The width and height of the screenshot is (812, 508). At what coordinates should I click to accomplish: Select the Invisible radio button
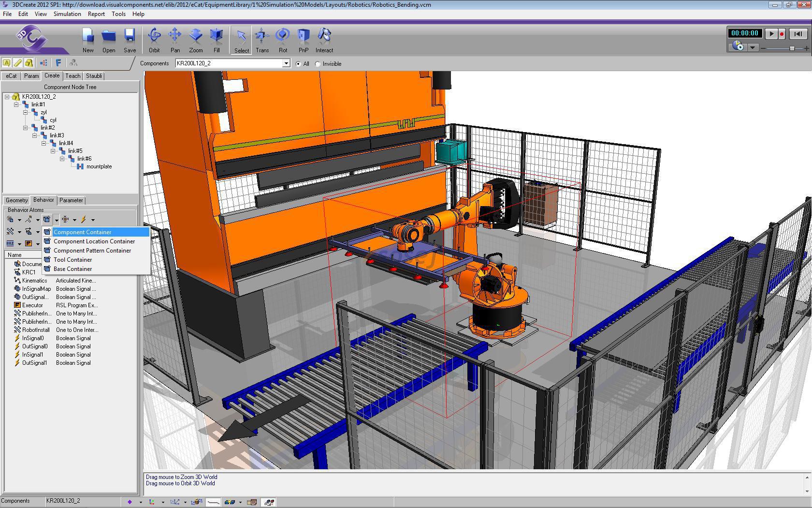coord(318,64)
